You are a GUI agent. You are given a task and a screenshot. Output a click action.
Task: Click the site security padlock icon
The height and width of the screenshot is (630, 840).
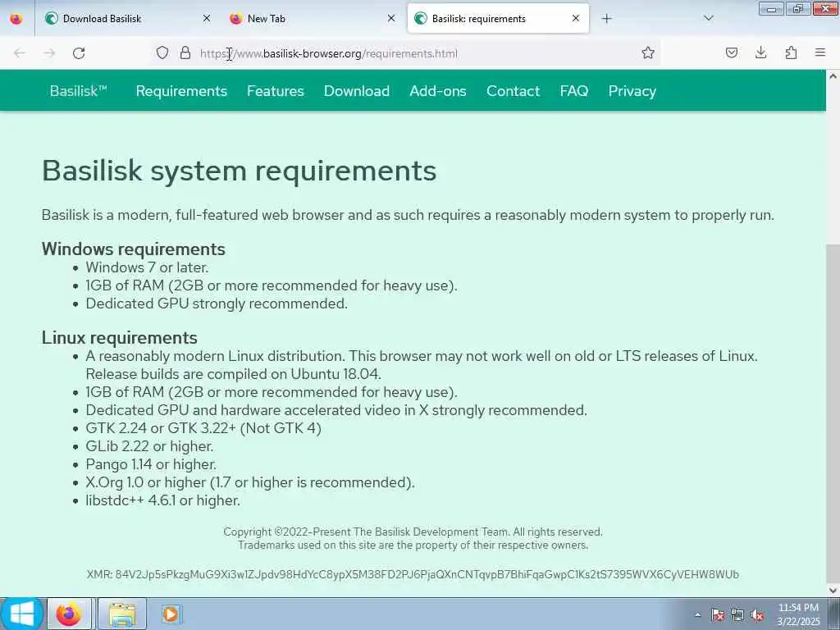pos(185,52)
